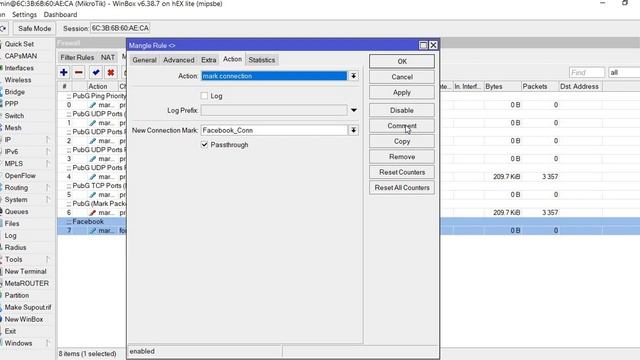This screenshot has width=640, height=360.
Task: Open the Action dropdown list
Action: coord(353,76)
